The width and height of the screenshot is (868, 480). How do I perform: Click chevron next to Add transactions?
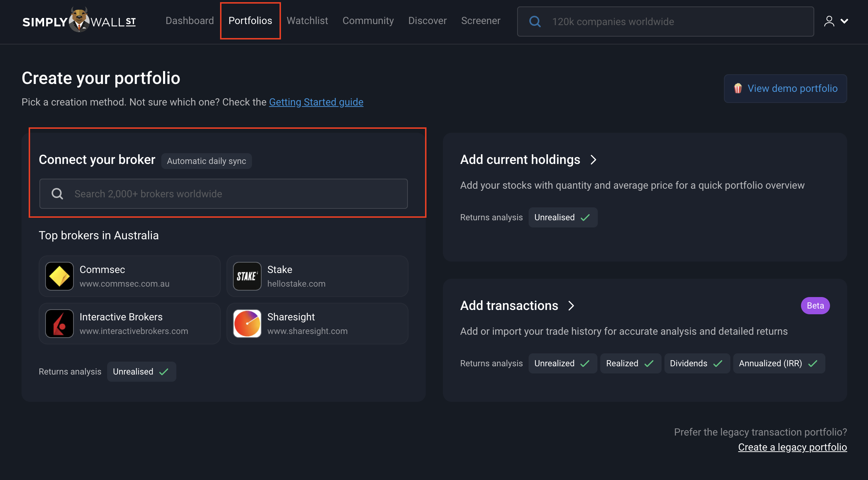[x=571, y=306]
